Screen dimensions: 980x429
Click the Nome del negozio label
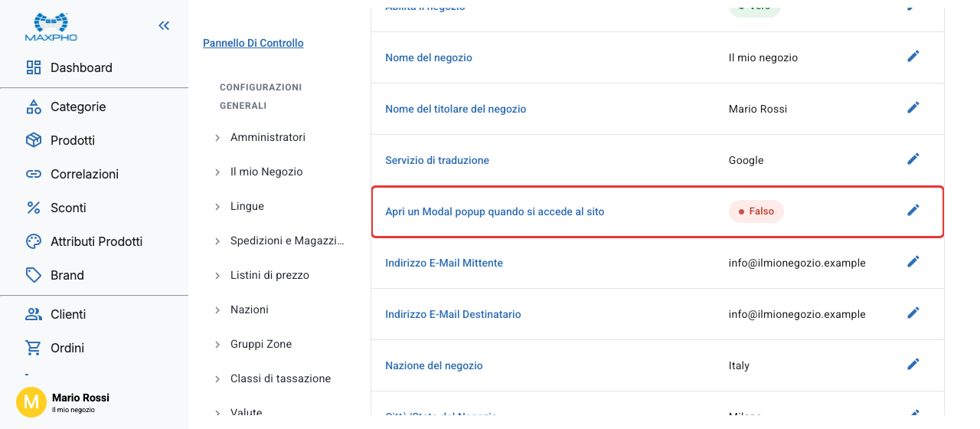pos(429,57)
